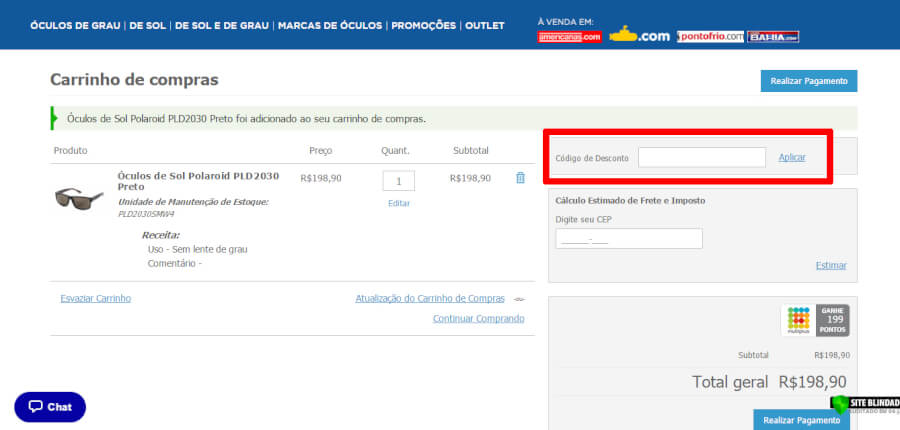Open the Óculos de Grau menu
900x430 pixels.
pyautogui.click(x=75, y=25)
